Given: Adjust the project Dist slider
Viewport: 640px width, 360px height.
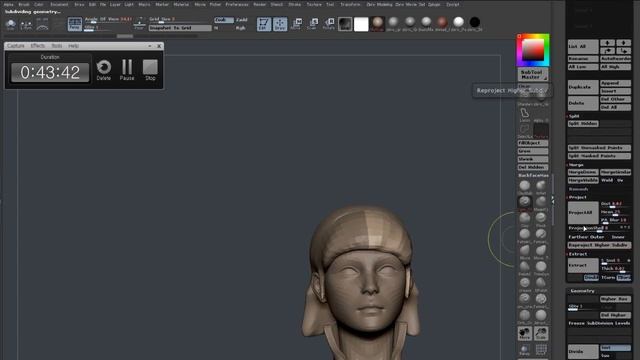Looking at the screenshot, I should (615, 204).
